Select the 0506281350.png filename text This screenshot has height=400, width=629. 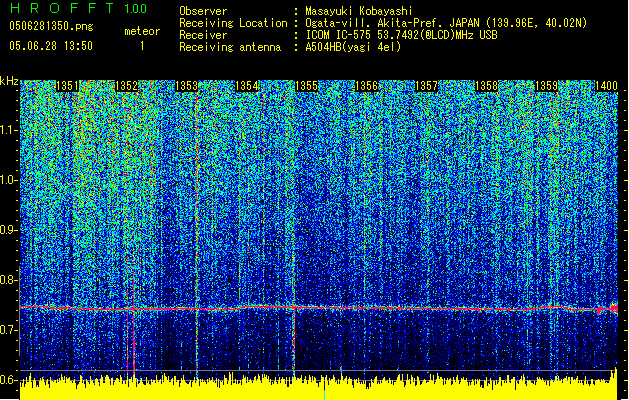50,27
